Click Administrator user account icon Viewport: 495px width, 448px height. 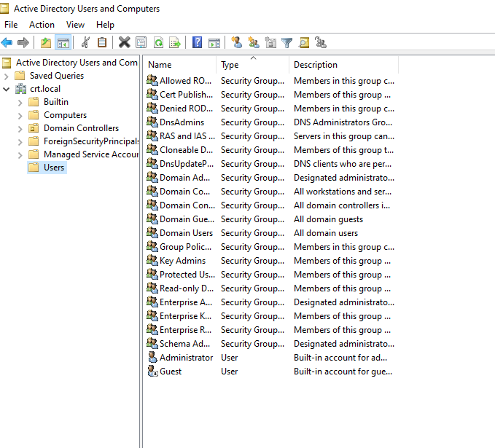tap(153, 357)
